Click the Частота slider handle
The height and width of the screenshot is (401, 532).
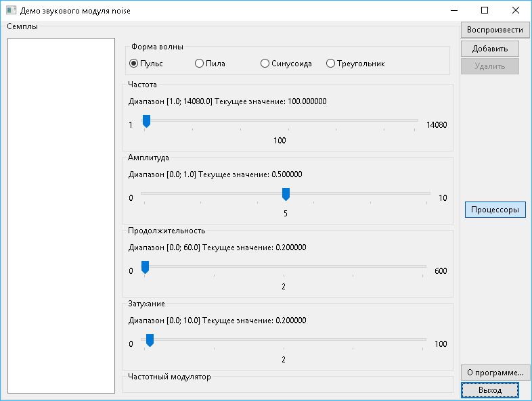click(146, 121)
